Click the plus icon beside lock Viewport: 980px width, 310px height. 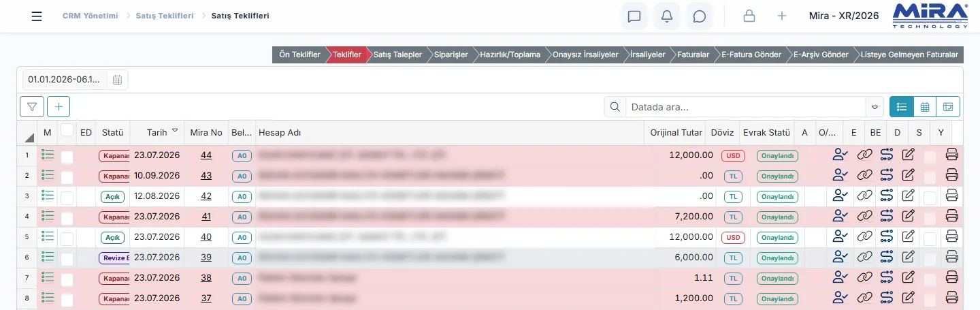click(x=782, y=16)
